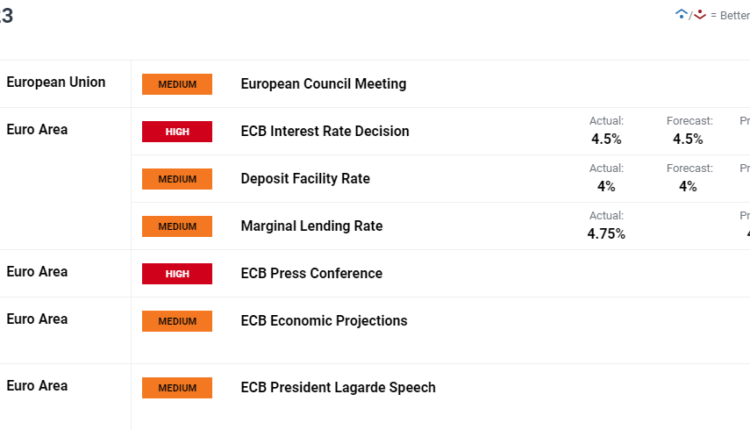Click the 4.5% forecast value for Interest Rate Decision

pos(688,139)
